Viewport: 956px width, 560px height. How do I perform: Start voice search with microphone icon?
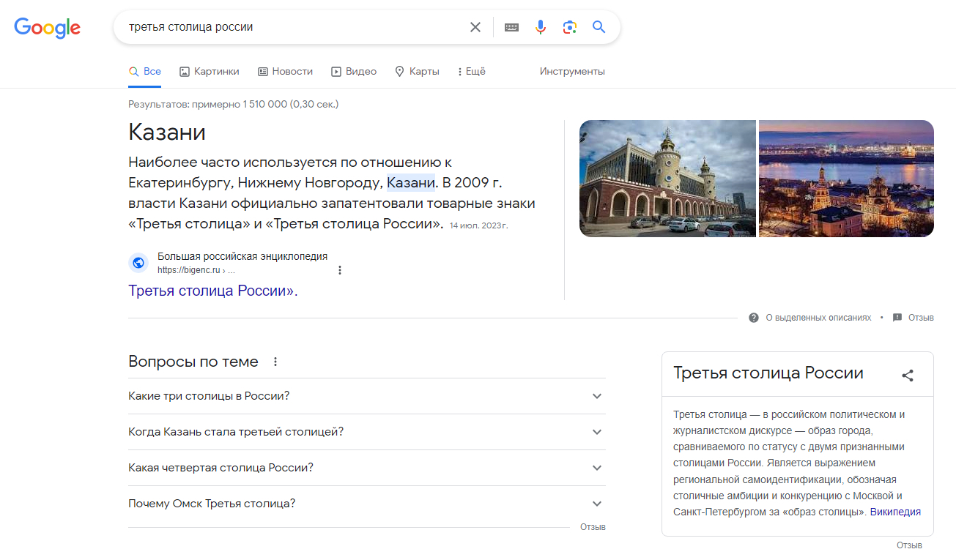click(x=541, y=27)
